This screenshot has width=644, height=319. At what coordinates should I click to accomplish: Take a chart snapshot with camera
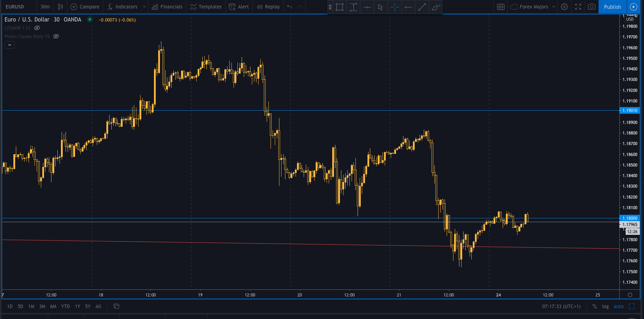point(592,7)
